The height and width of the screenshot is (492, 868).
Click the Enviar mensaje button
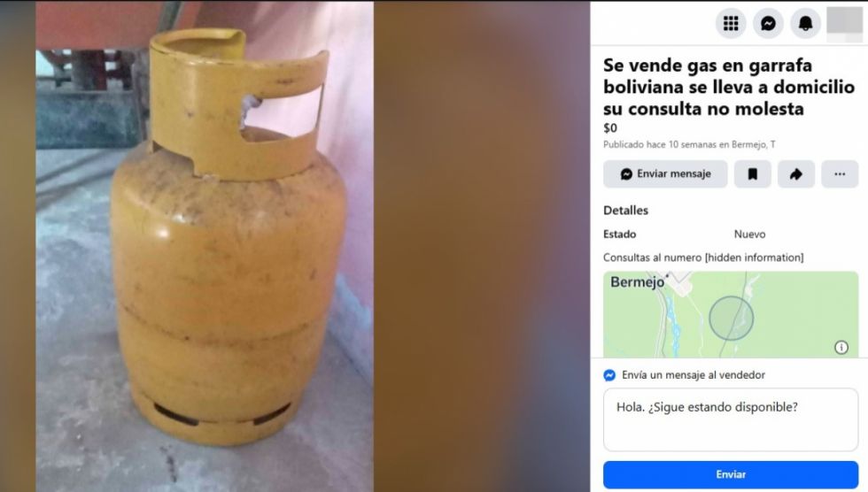click(x=665, y=174)
